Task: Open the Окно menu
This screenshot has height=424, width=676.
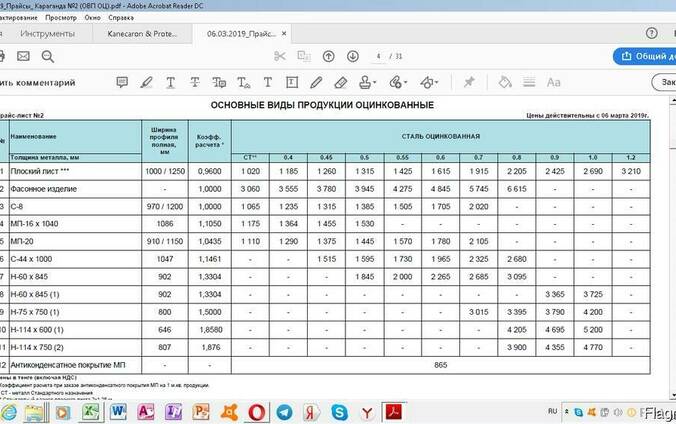Action: (x=92, y=18)
